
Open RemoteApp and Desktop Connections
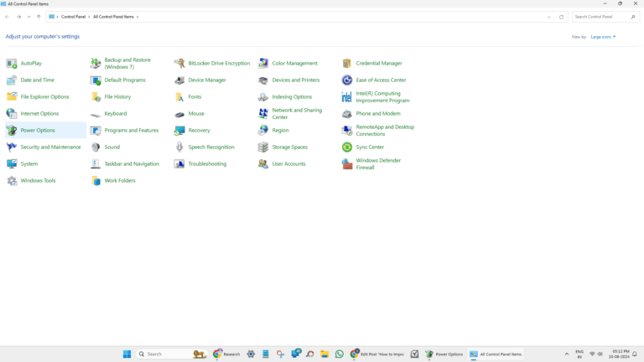385,131
